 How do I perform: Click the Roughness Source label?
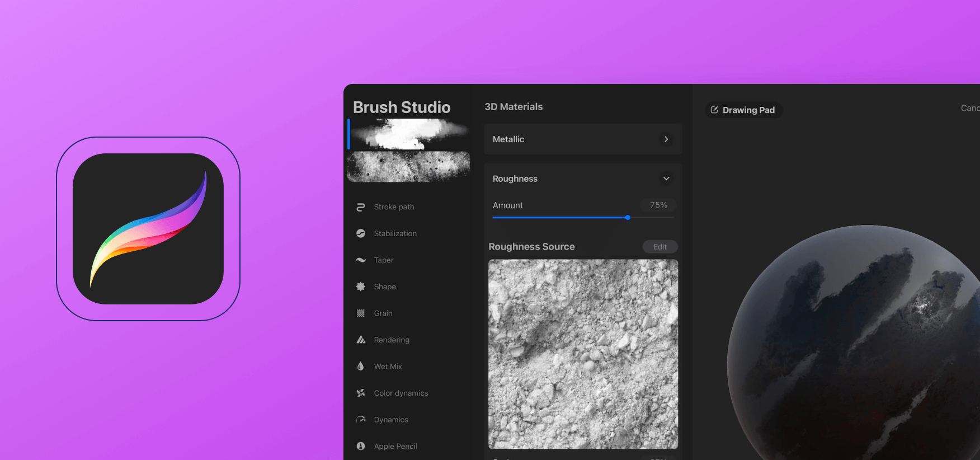tap(531, 247)
